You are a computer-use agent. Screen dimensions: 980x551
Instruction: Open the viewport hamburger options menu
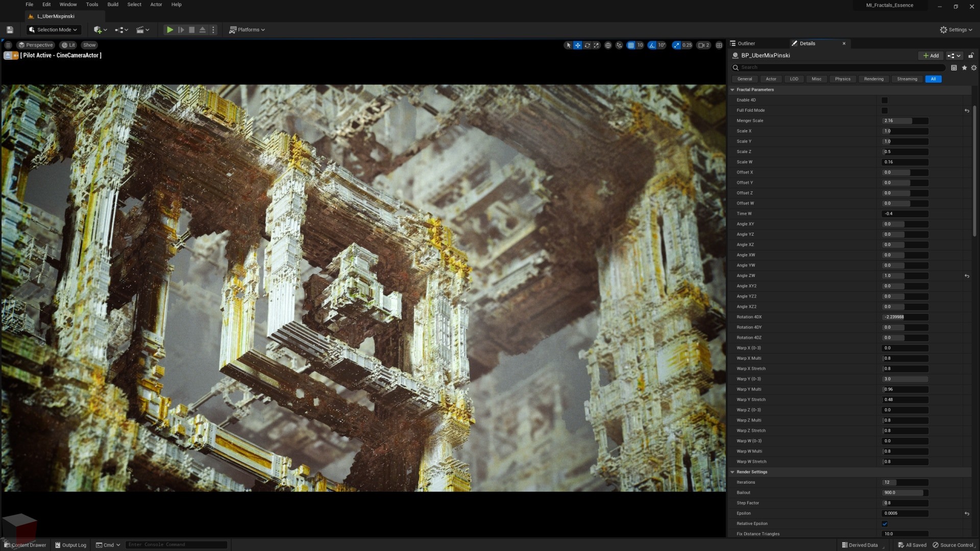[8, 45]
